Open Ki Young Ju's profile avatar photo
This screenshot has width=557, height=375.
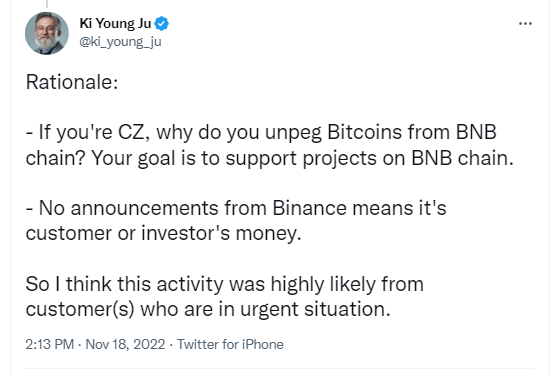(x=47, y=33)
